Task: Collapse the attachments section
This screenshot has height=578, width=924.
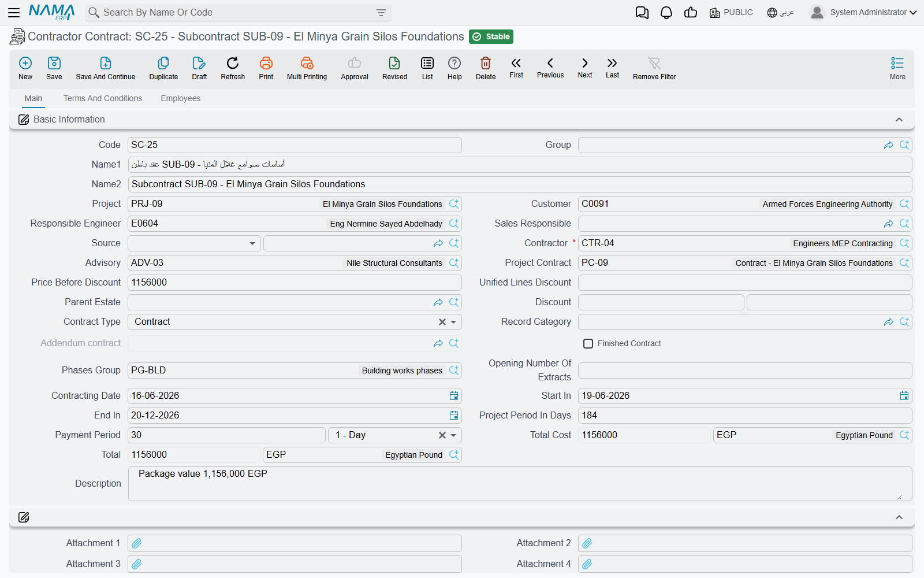Action: tap(899, 517)
